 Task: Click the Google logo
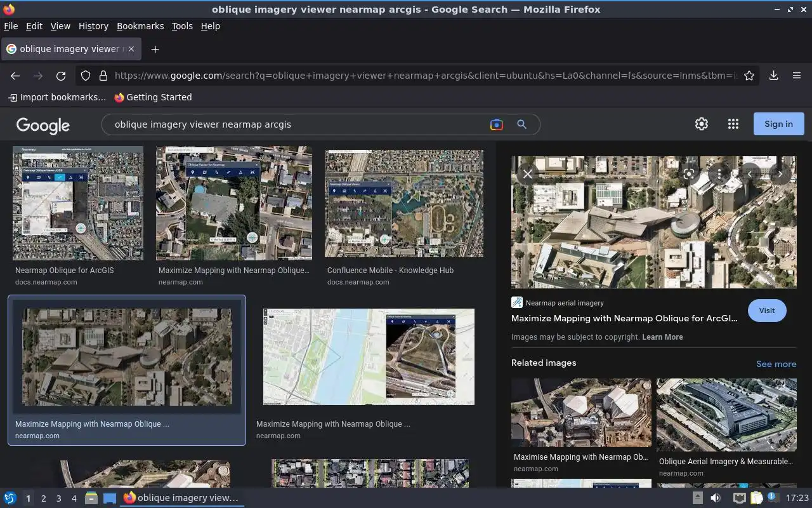[x=43, y=125]
